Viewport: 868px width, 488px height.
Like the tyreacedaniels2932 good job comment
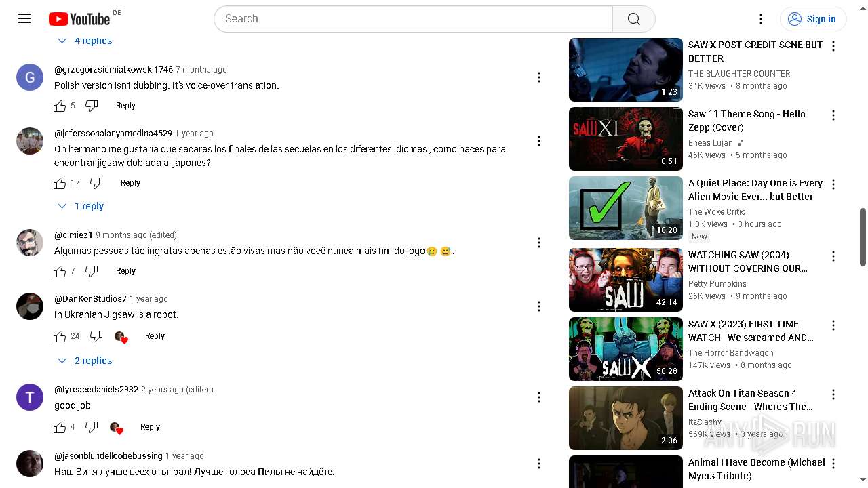coord(60,427)
